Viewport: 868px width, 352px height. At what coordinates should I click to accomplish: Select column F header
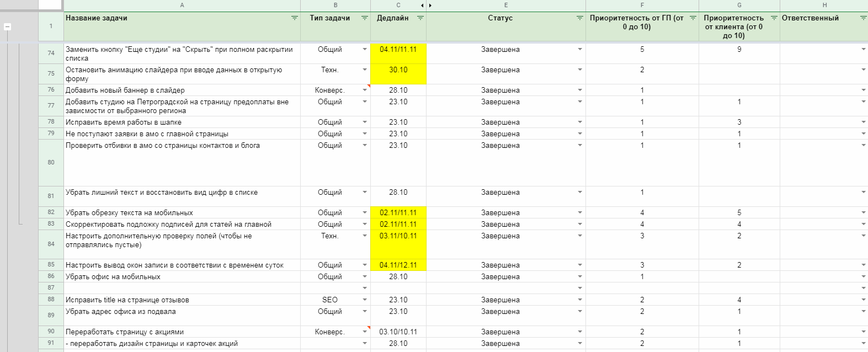coord(642,6)
